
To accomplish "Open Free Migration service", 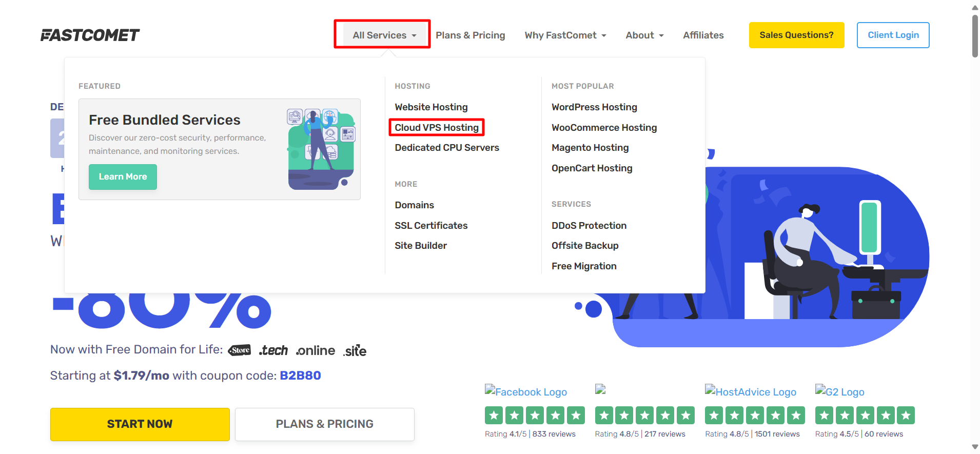I will pos(584,266).
